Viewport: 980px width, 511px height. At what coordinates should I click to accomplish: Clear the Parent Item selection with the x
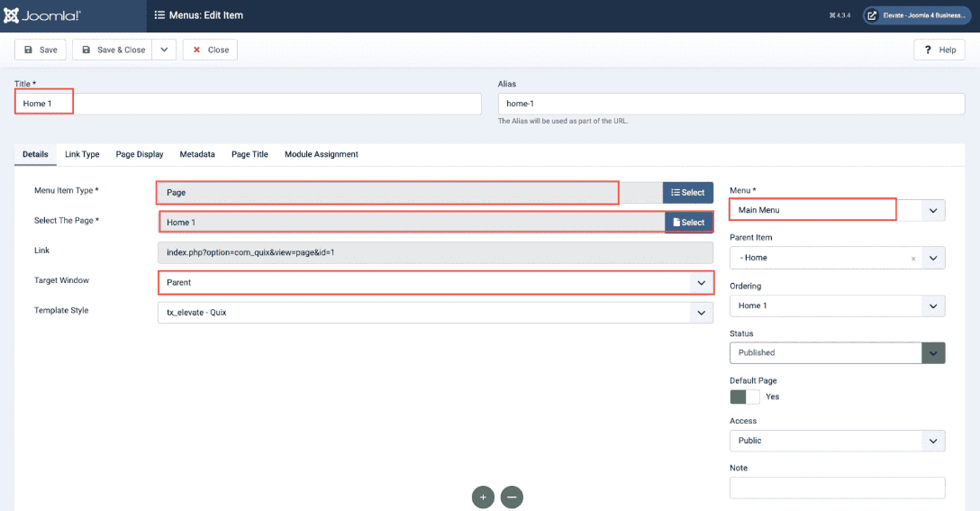coord(913,259)
